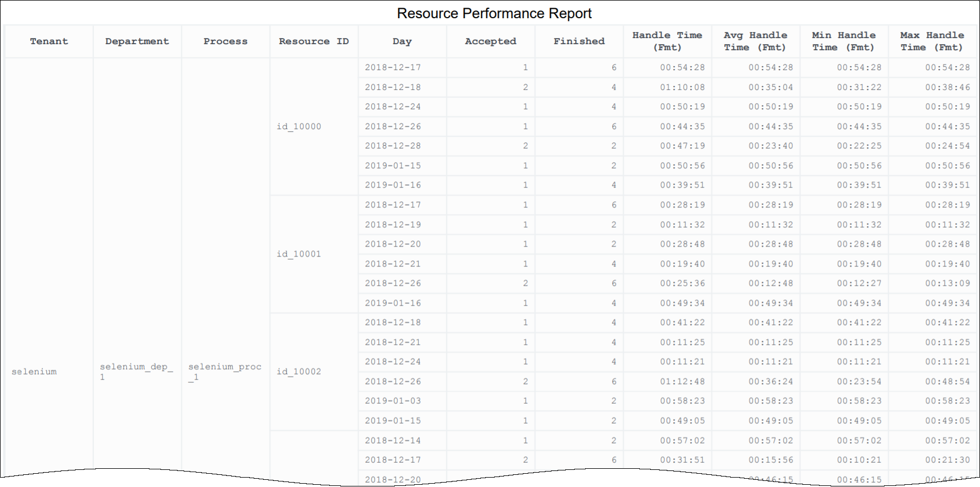This screenshot has width=980, height=487.
Task: Select the Process column header
Action: pos(225,41)
